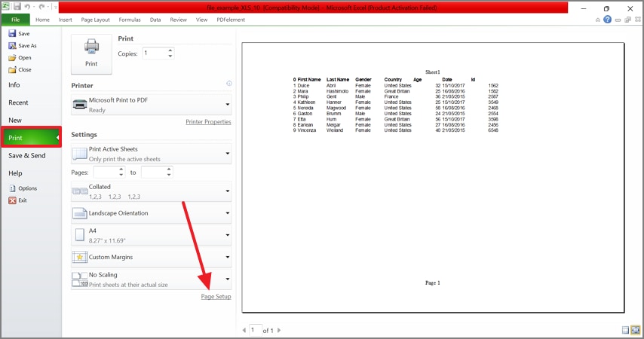Open the Page Setup link
The height and width of the screenshot is (339, 644).
(x=216, y=296)
